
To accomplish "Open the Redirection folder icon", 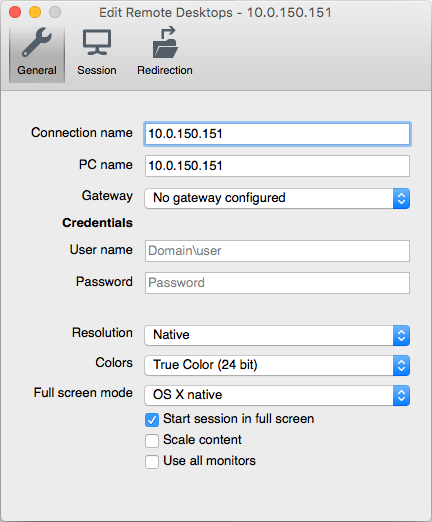I will (x=165, y=42).
